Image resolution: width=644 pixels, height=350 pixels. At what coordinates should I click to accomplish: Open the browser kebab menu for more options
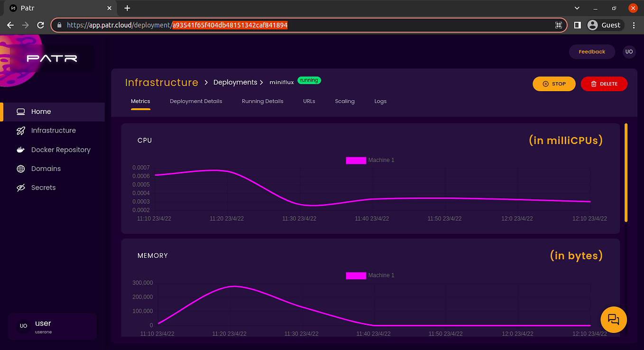pyautogui.click(x=634, y=25)
